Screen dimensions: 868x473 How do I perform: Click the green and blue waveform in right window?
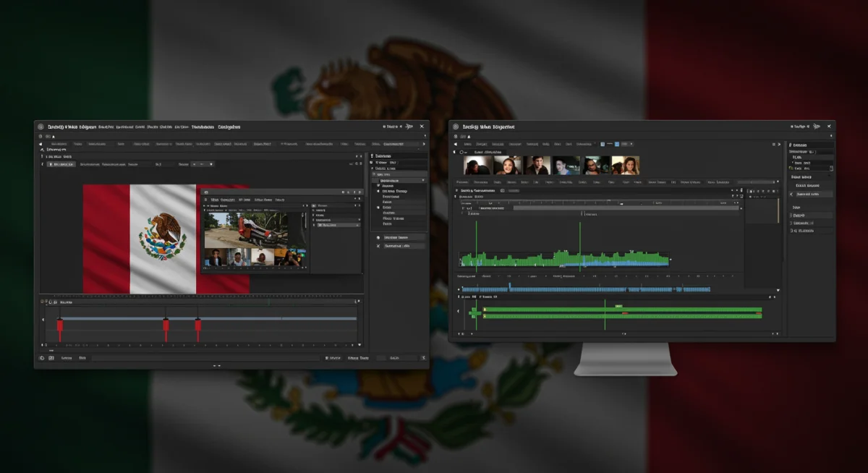(565, 260)
